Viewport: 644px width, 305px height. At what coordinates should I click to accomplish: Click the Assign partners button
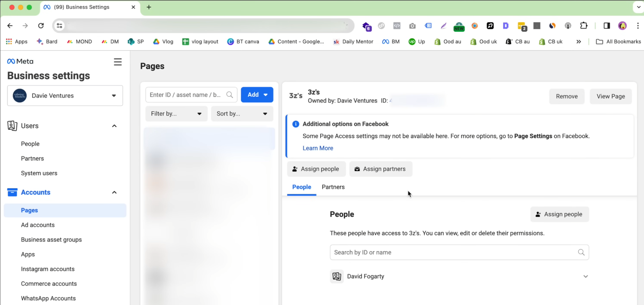click(381, 169)
